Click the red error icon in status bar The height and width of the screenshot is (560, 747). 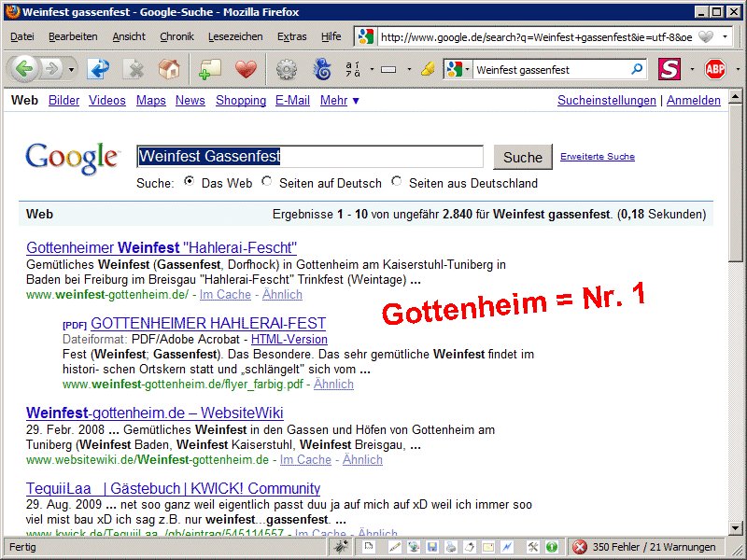(580, 547)
